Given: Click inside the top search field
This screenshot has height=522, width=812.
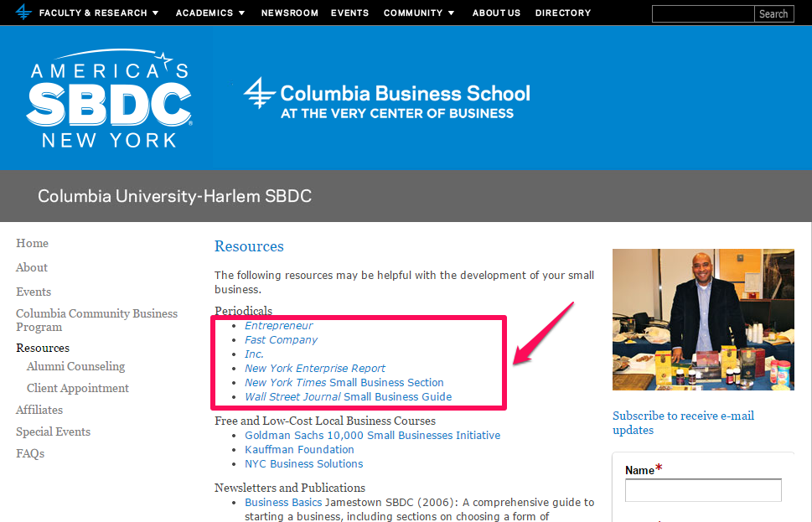Looking at the screenshot, I should click(x=703, y=14).
